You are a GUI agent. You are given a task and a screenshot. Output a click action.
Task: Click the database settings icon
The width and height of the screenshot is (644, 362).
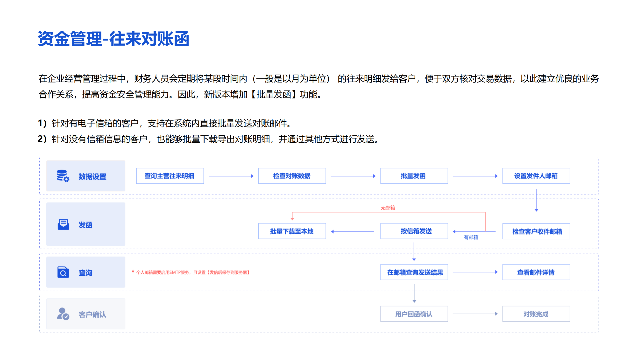[x=63, y=176]
